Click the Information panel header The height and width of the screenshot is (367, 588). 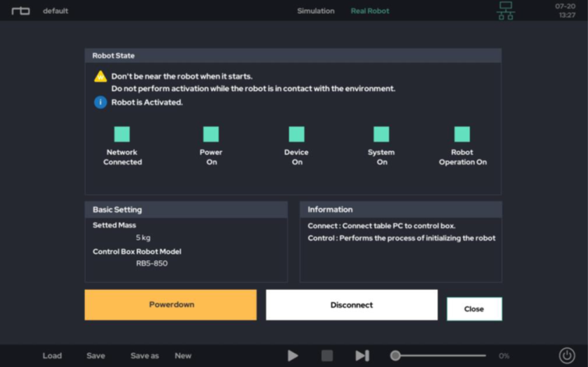pos(401,210)
